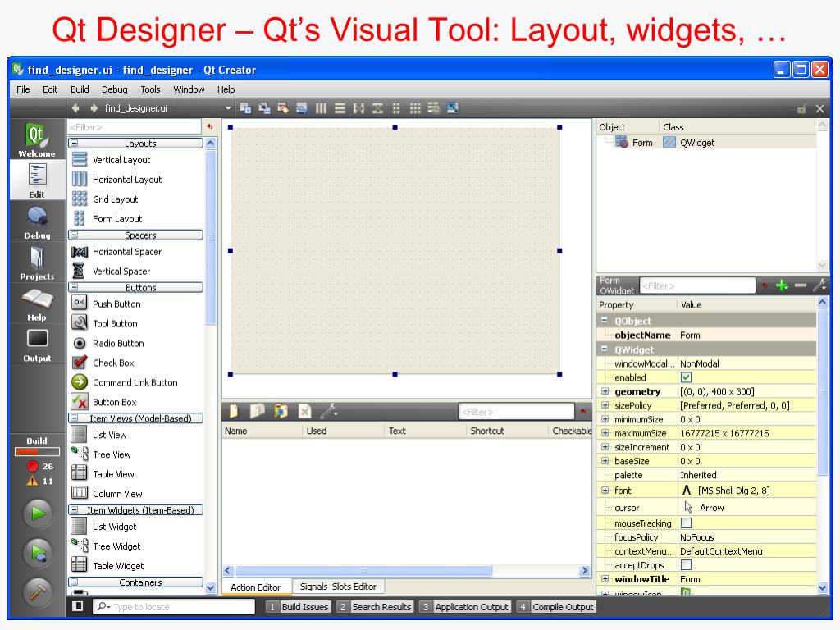Expand the geometry property
Viewport: 840px width, 630px height.
pos(605,391)
